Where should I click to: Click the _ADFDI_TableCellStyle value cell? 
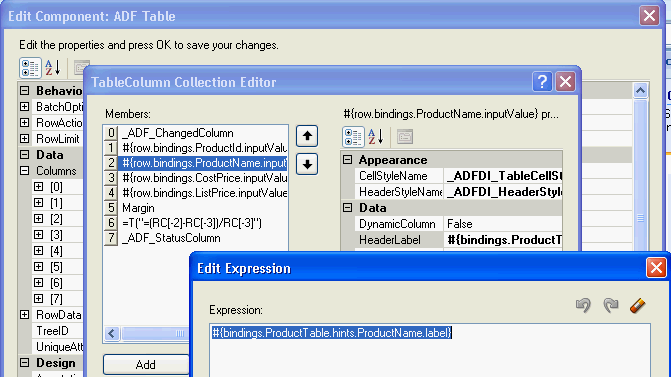[503, 176]
